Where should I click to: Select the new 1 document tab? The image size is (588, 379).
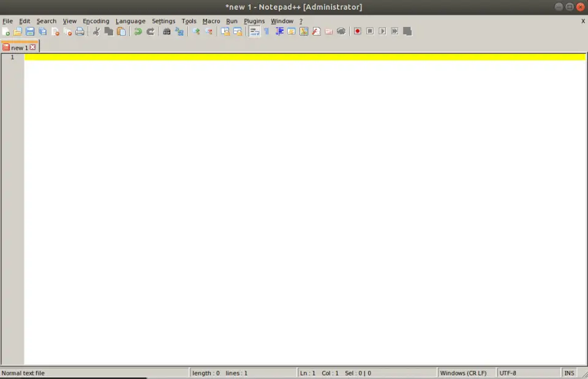tap(18, 47)
